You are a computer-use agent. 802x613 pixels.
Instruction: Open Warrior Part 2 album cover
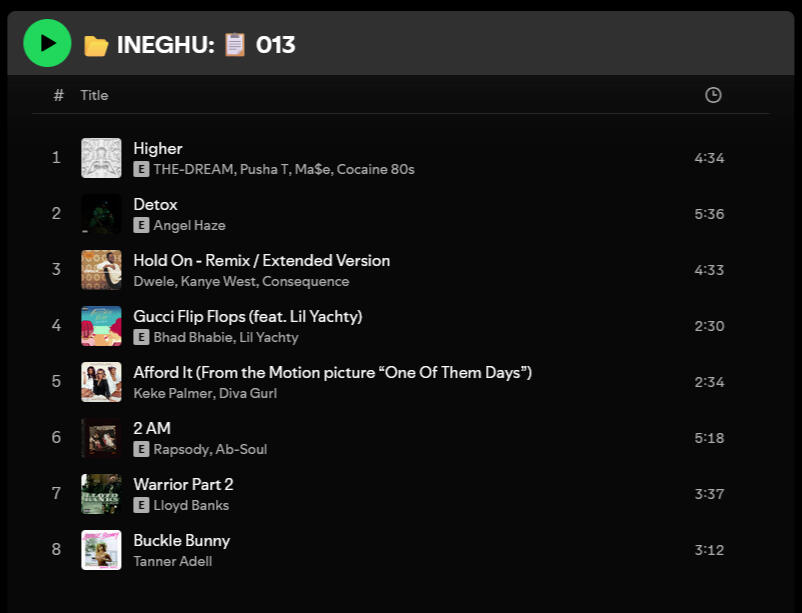101,494
